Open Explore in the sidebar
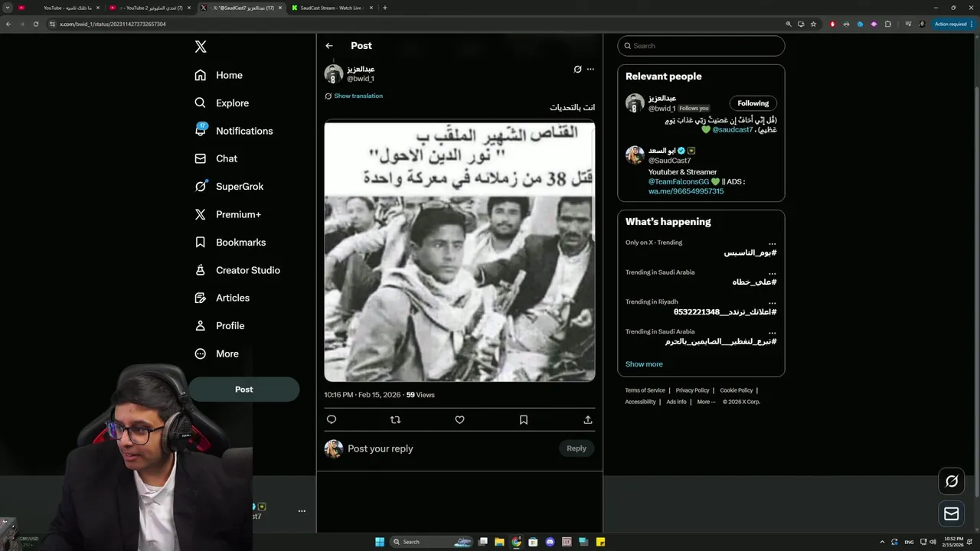Screen dimensions: 980x551 pos(222,103)
